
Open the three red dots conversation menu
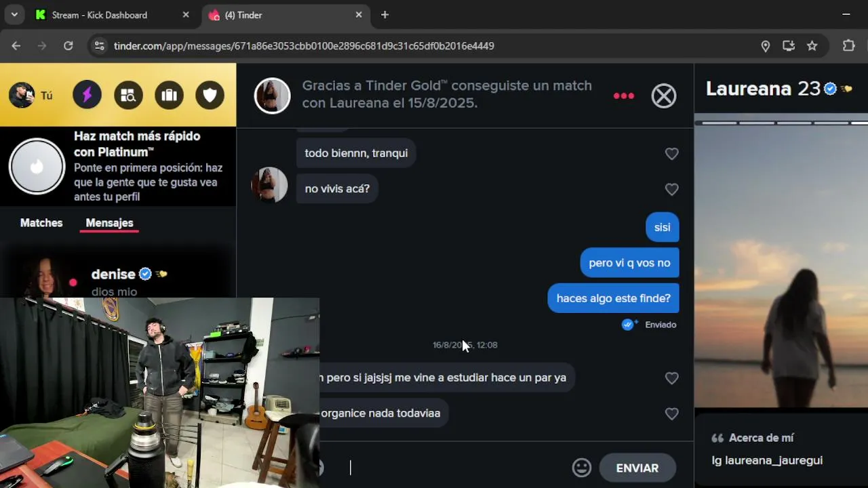tap(624, 96)
